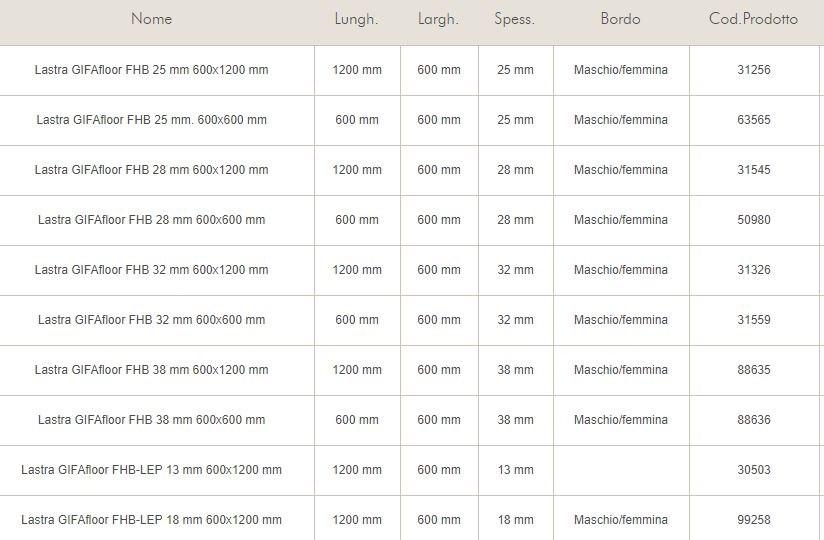The image size is (824, 540).
Task: Select Lastra GIFAfloor FHB-LEP 13 mm 600x1200 mm
Action: point(151,470)
